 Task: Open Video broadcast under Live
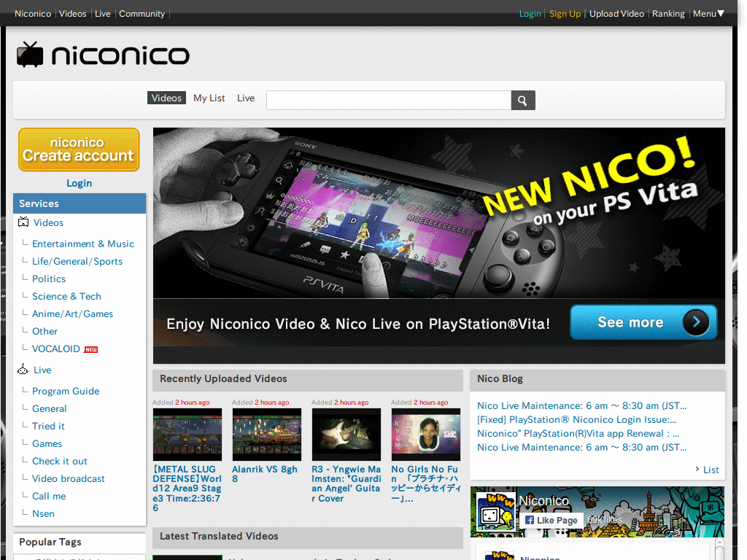click(68, 479)
